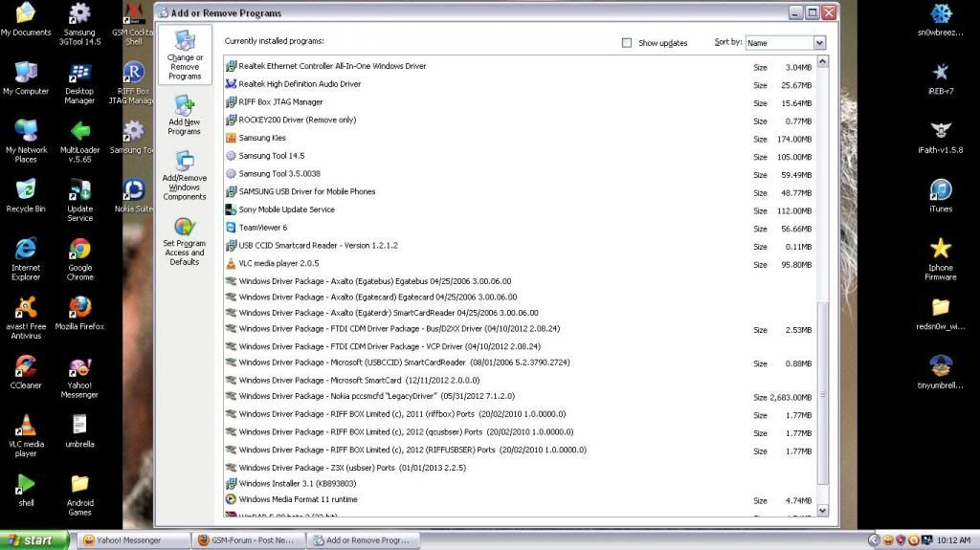Enable the Show updates checkbox
The image size is (980, 550).
click(627, 43)
